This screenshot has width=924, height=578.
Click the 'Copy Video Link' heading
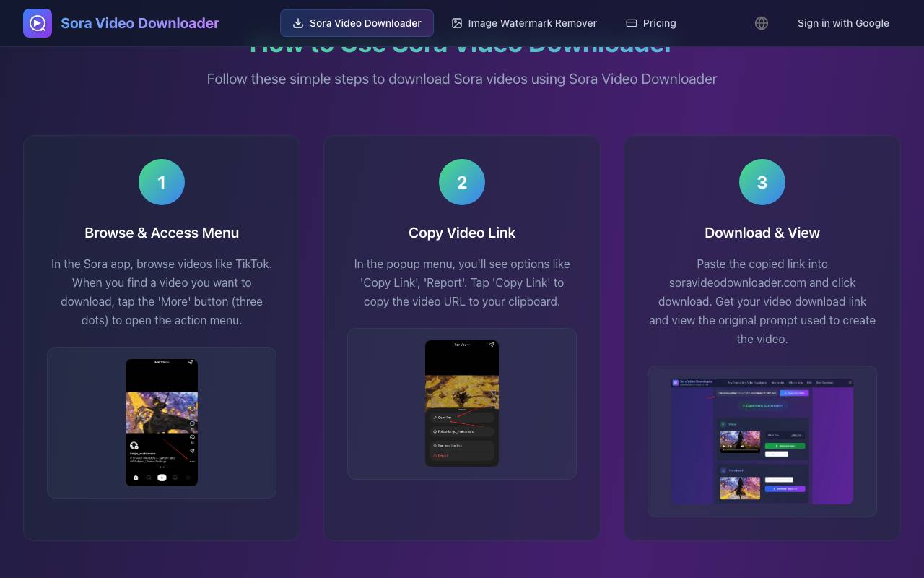[462, 233]
